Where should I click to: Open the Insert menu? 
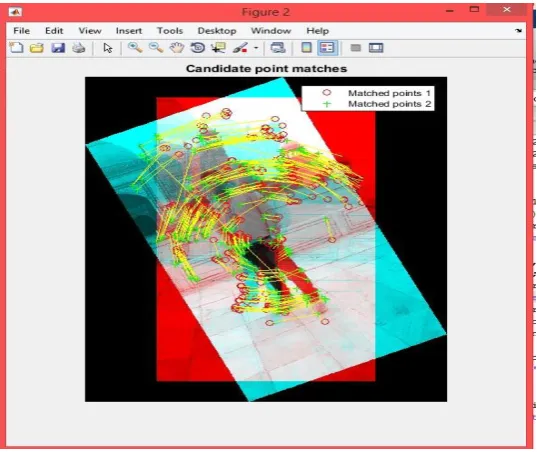[x=129, y=31]
